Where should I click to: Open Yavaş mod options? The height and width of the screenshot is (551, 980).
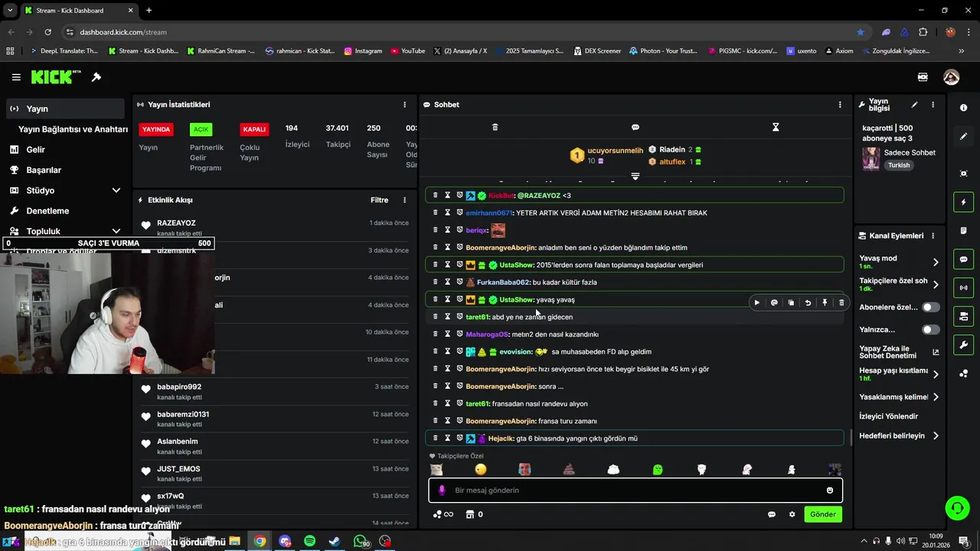click(899, 262)
